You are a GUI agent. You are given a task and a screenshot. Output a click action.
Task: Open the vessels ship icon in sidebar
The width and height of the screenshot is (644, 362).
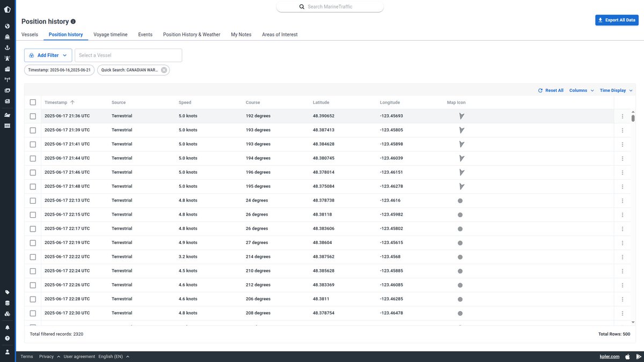[8, 36]
